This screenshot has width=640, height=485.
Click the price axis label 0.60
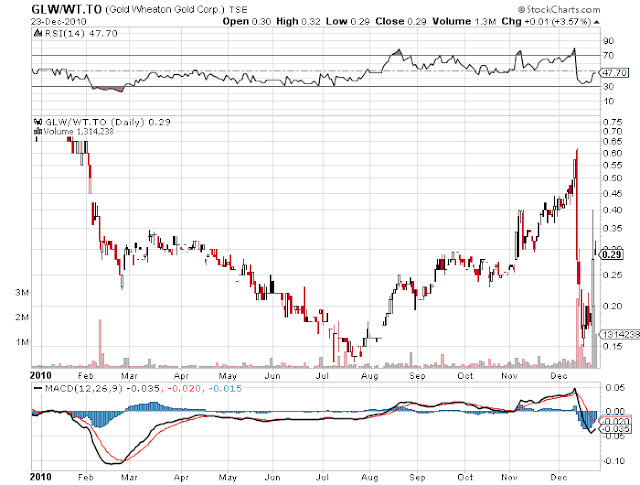pos(612,153)
